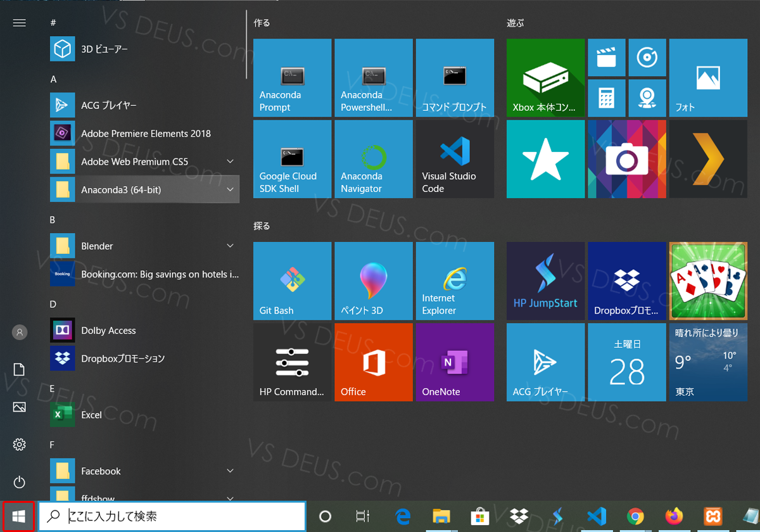
Task: Open the Anaconda Navigator tile
Action: tap(374, 159)
